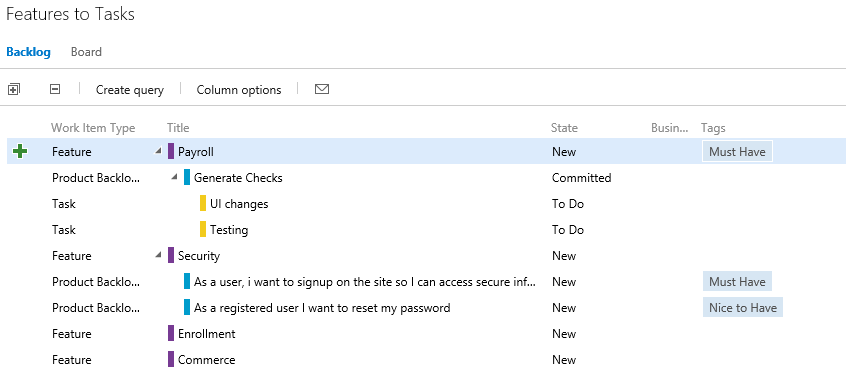Click the purple bar beside Payroll
Screen dimensions: 846x388
pos(171,152)
